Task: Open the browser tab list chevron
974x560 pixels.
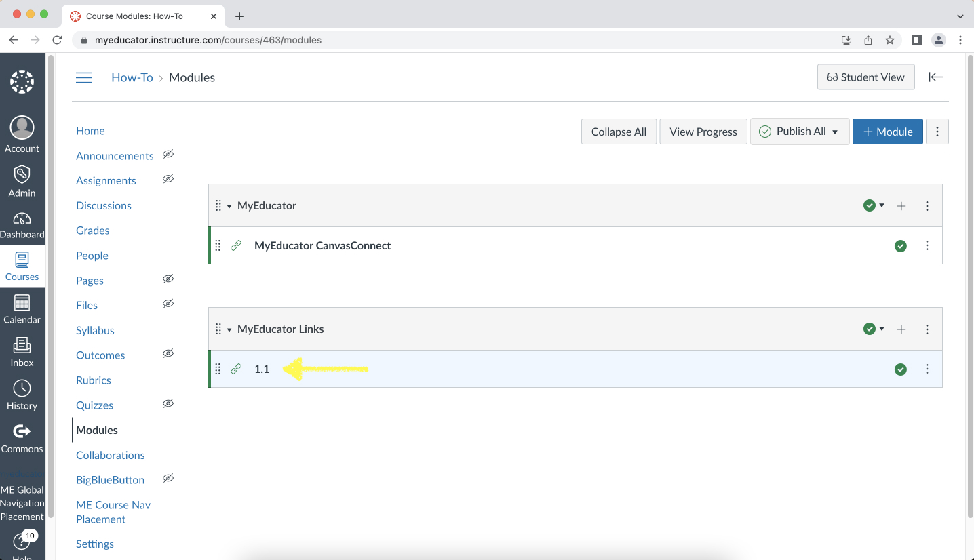Action: 960,16
